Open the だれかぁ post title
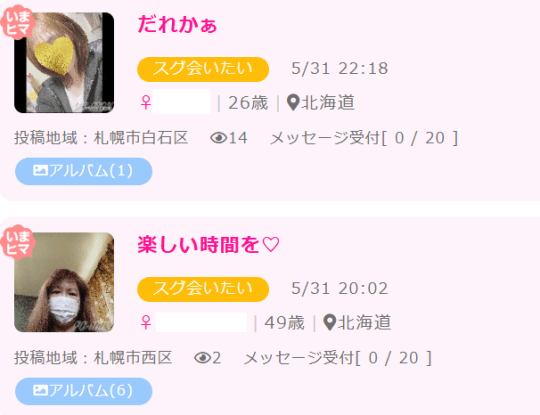The image size is (540, 415). (177, 25)
